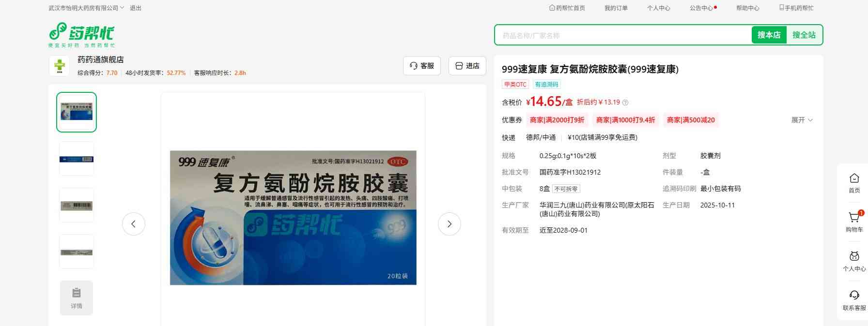The width and height of the screenshot is (868, 326).
Task: Open the 武汉市怡明大药房有限公司 account dropdown
Action: [86, 8]
